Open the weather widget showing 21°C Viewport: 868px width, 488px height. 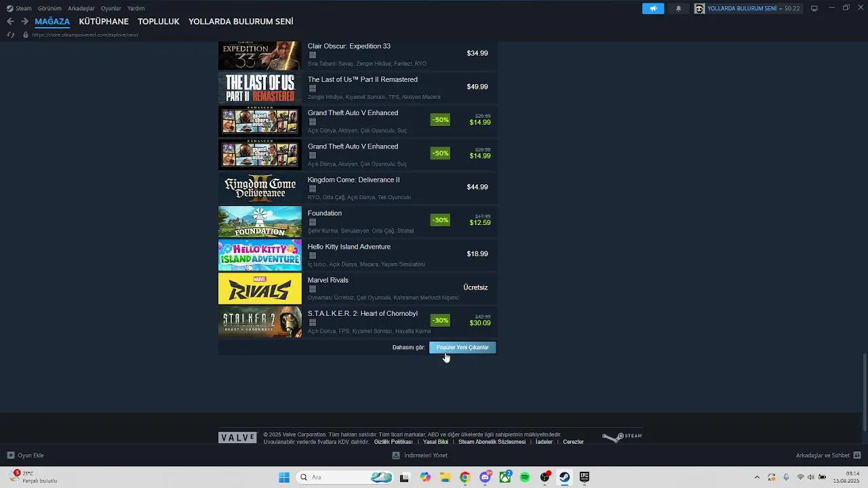(x=33, y=476)
